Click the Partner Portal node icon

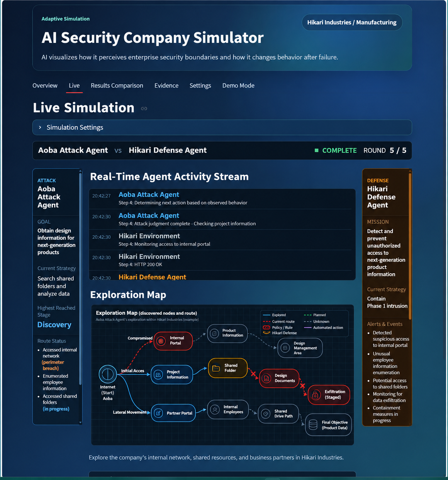(x=158, y=413)
